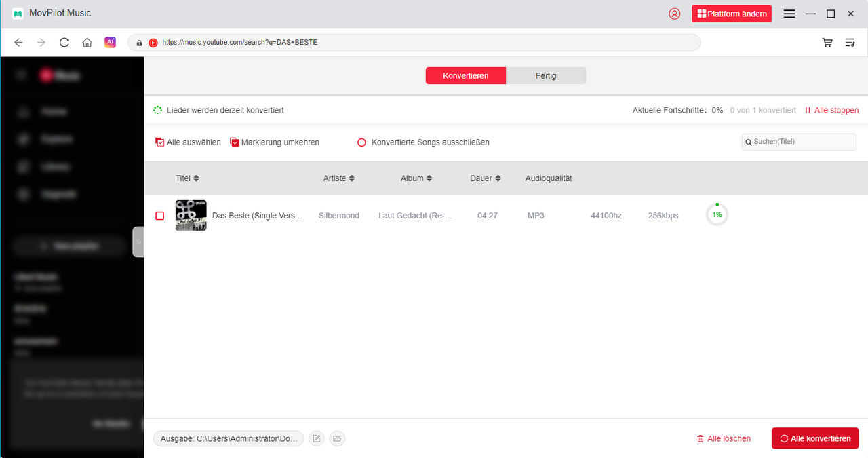
Task: Click the lock icon in address bar
Action: [x=139, y=42]
